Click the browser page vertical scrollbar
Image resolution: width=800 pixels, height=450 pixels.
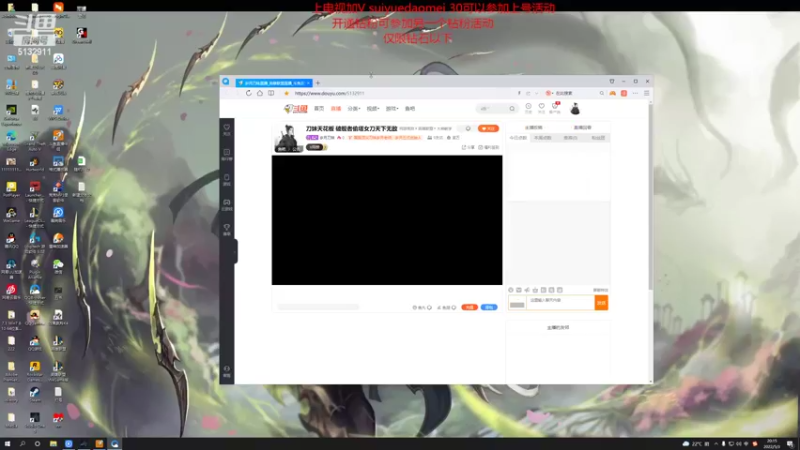pos(651,196)
